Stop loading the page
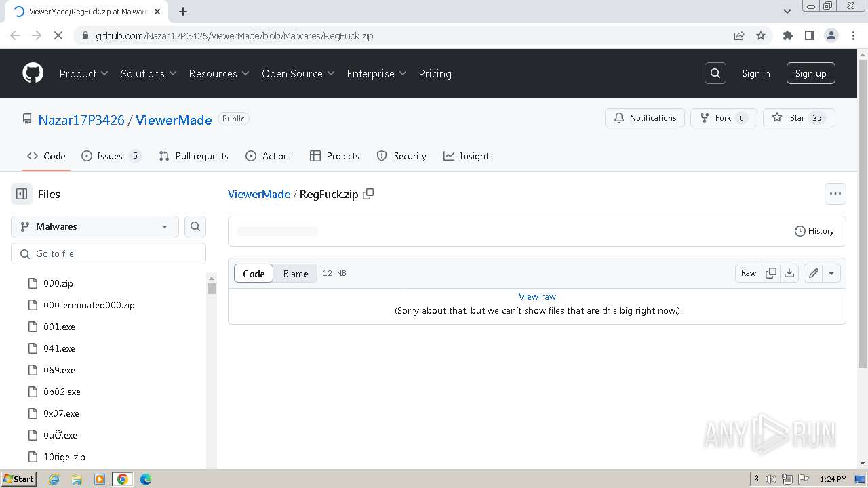This screenshot has height=488, width=868. click(x=58, y=35)
